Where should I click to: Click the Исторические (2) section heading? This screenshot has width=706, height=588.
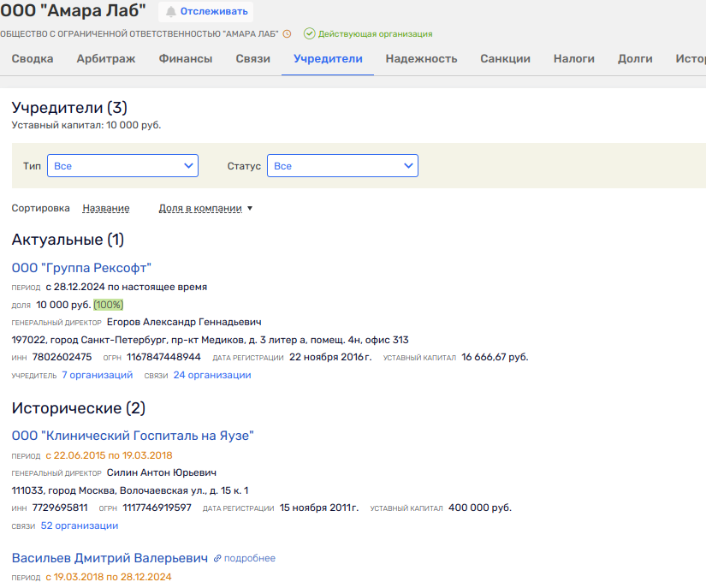pos(79,408)
